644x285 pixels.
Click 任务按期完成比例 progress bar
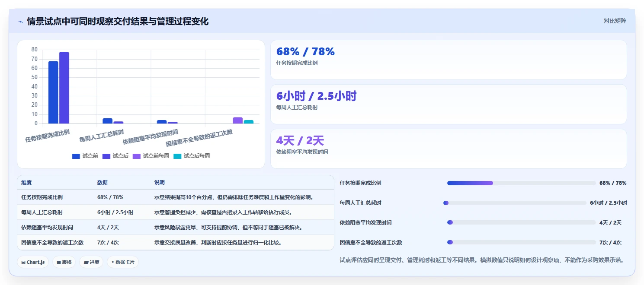(x=521, y=183)
